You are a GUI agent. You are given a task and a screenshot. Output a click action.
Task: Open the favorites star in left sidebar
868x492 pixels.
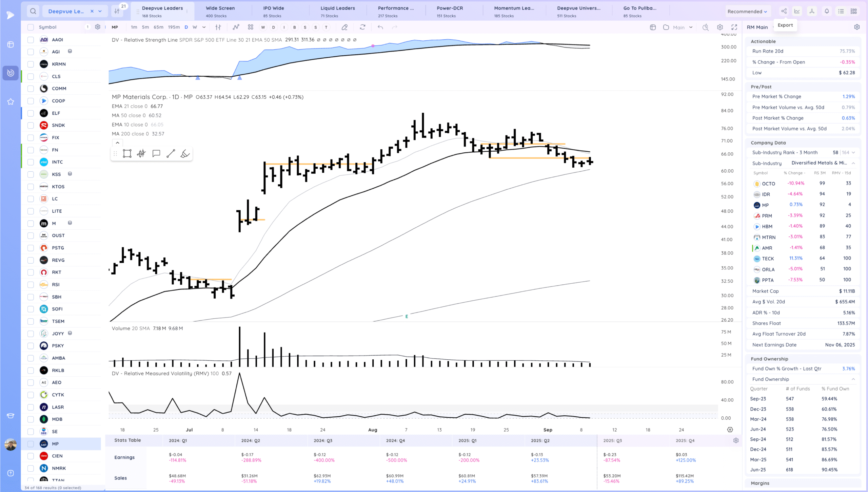coord(11,101)
